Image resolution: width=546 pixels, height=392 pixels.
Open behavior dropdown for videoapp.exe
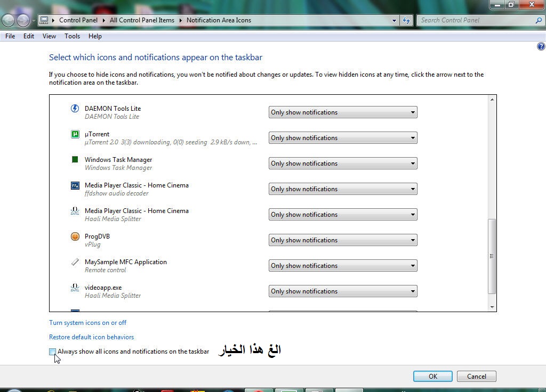343,291
